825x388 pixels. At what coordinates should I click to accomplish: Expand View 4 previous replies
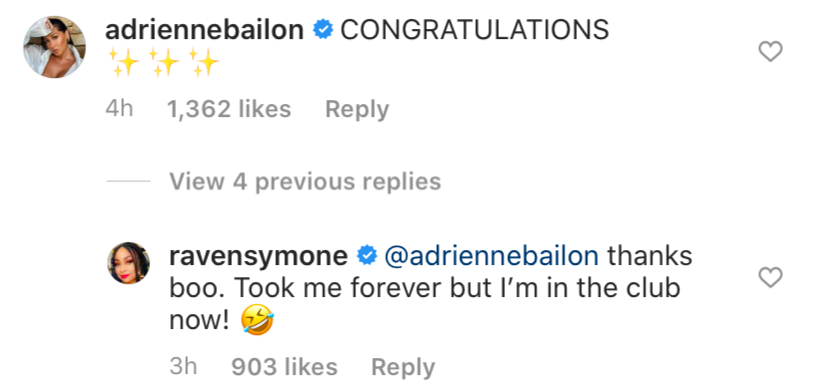click(305, 182)
